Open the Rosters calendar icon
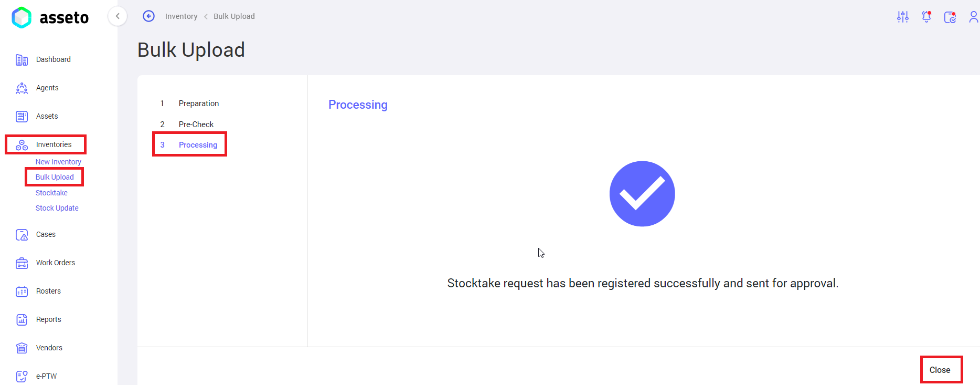The width and height of the screenshot is (980, 385). pyautogui.click(x=22, y=292)
